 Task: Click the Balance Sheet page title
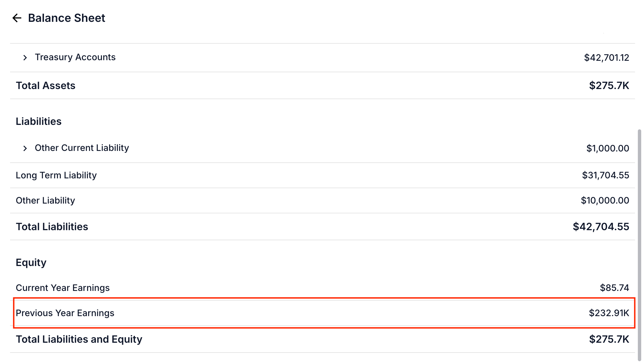click(67, 18)
